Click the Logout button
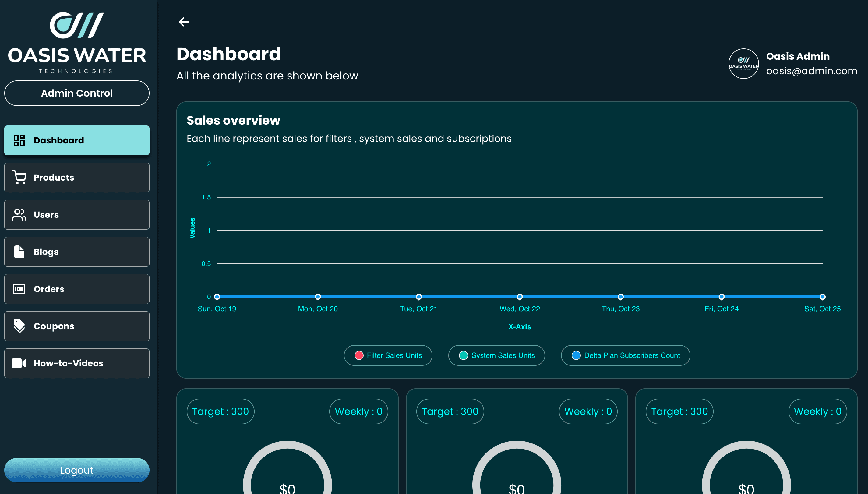 click(77, 470)
